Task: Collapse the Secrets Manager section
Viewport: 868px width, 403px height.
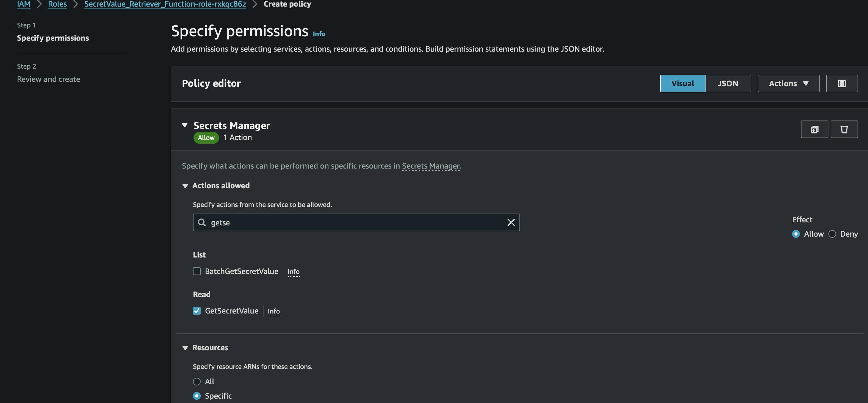Action: pyautogui.click(x=185, y=125)
